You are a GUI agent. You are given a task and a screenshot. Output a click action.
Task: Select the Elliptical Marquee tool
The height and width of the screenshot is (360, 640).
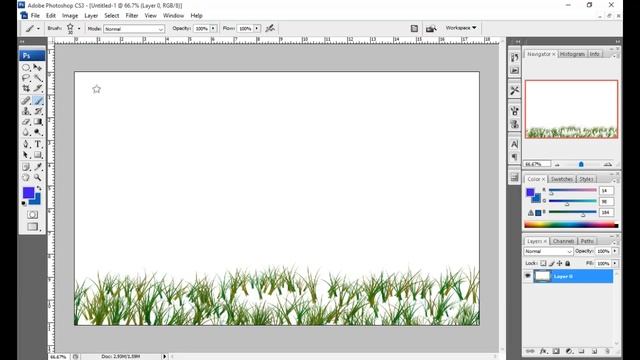tap(26, 67)
